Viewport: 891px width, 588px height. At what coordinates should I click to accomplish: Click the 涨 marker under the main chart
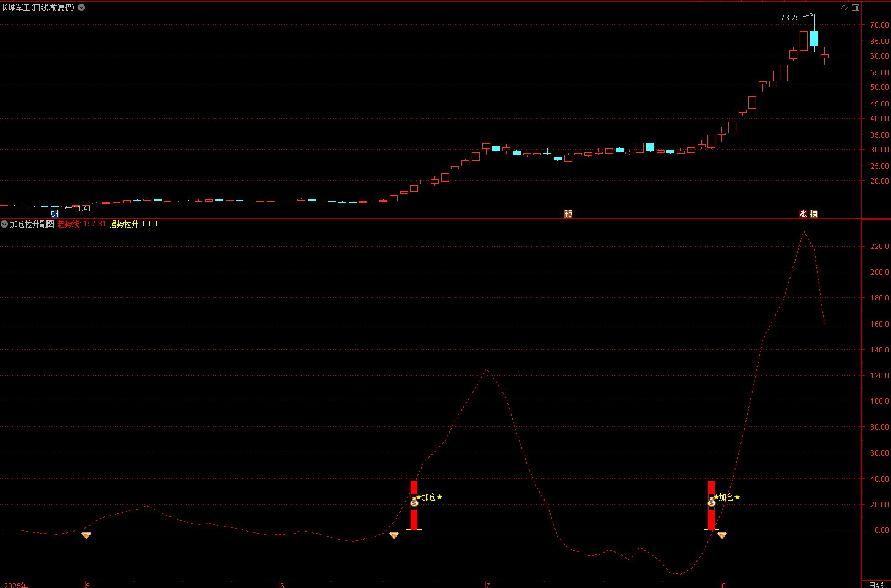[x=803, y=214]
